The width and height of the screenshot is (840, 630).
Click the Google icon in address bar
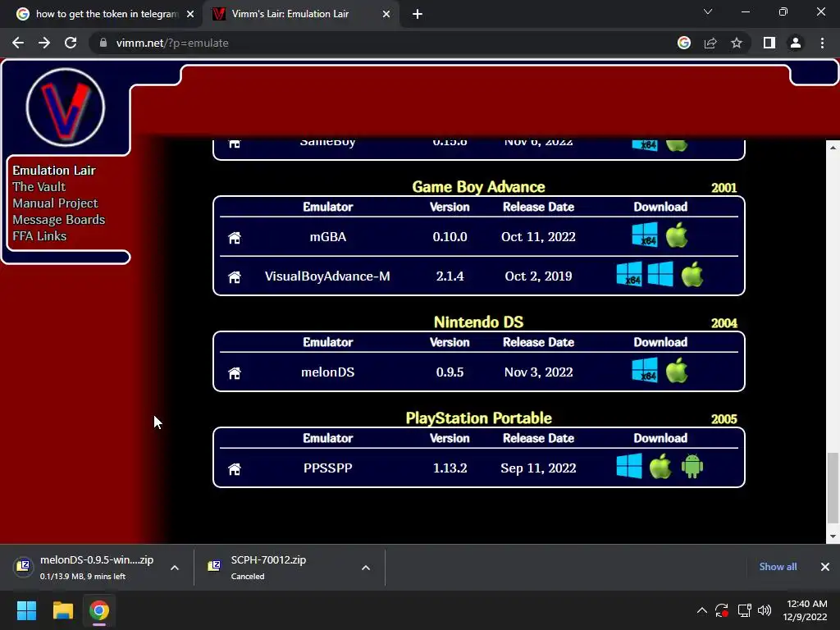684,43
